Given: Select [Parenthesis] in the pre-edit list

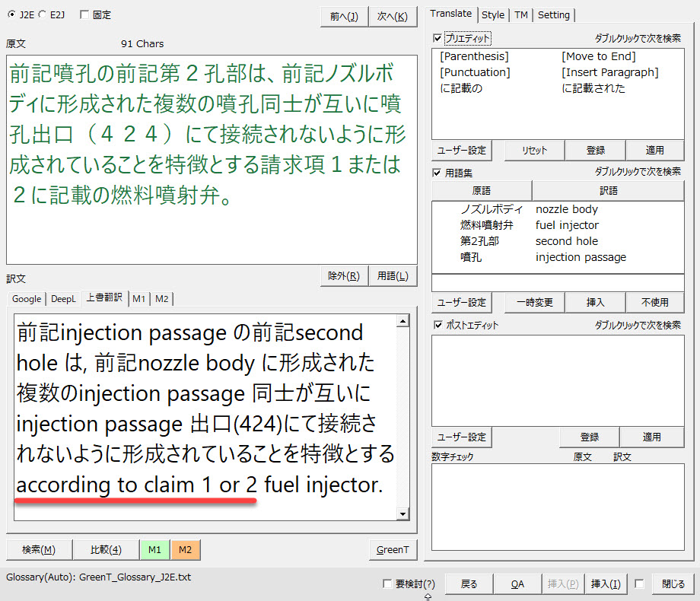Looking at the screenshot, I should [x=474, y=56].
